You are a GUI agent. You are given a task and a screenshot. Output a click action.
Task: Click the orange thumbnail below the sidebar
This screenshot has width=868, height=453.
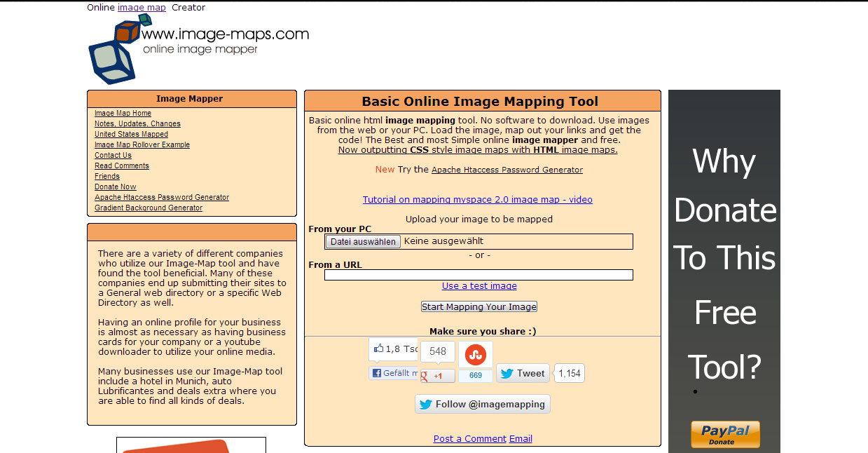pos(191,446)
